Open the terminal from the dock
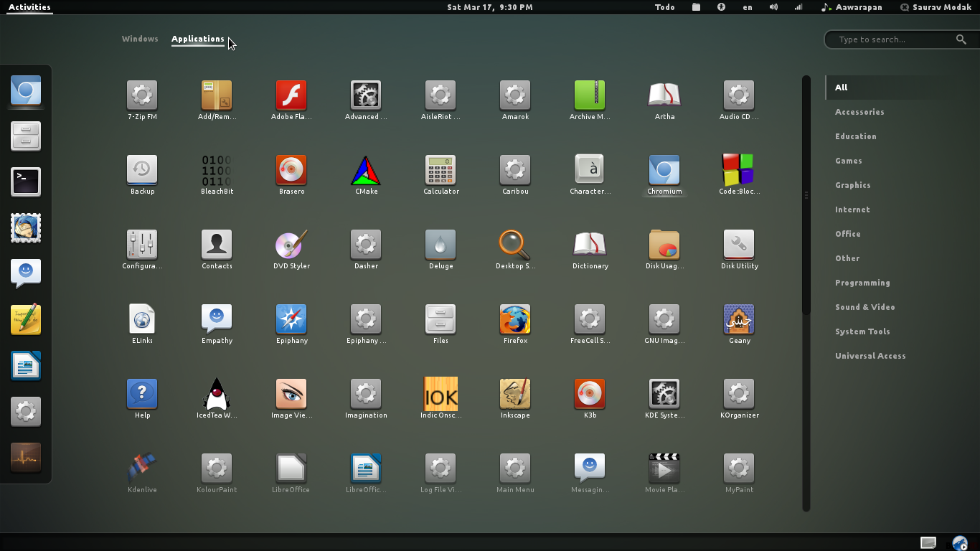Image resolution: width=980 pixels, height=551 pixels. 25,182
